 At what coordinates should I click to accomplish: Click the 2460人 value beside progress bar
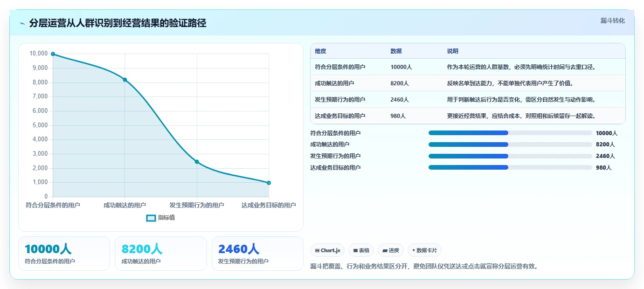(x=605, y=156)
